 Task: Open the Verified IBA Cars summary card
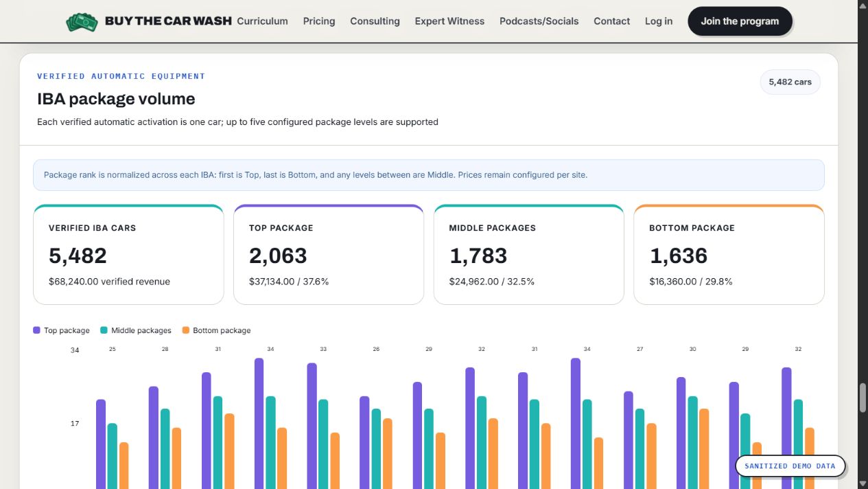[128, 254]
